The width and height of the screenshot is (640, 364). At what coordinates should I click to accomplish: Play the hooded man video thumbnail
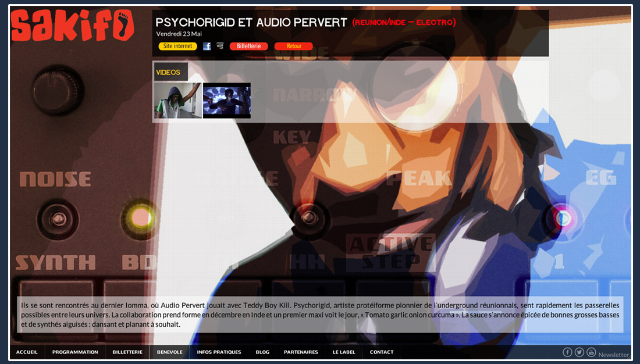click(178, 101)
